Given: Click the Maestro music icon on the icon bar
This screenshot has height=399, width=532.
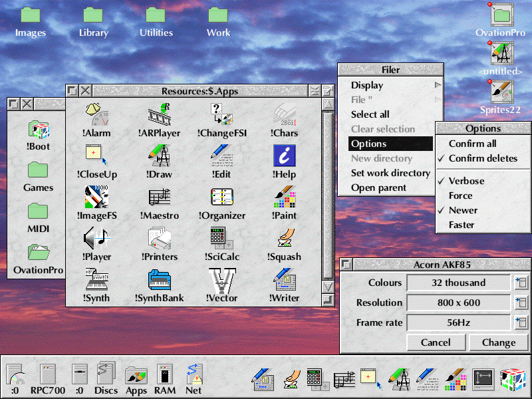Looking at the screenshot, I should 344,380.
